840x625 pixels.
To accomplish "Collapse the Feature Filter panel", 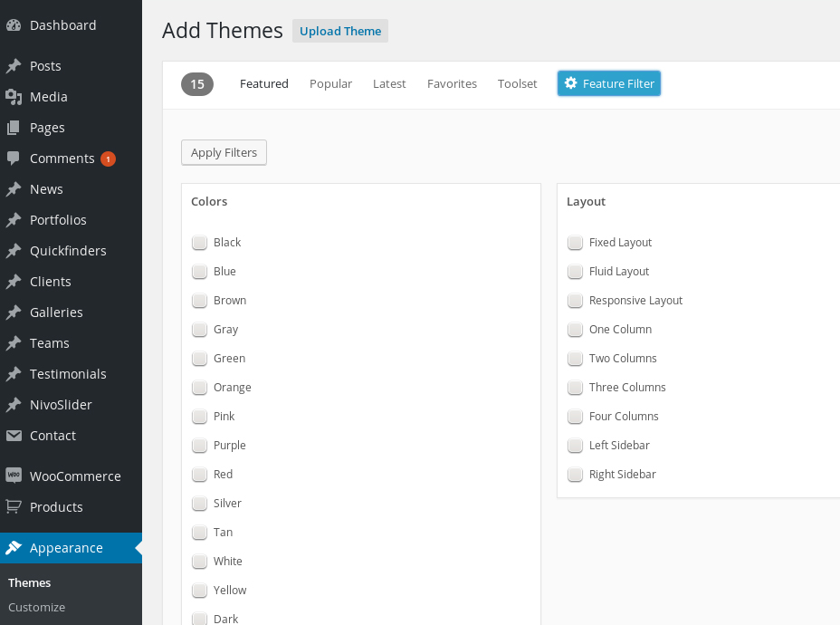I will [x=608, y=83].
